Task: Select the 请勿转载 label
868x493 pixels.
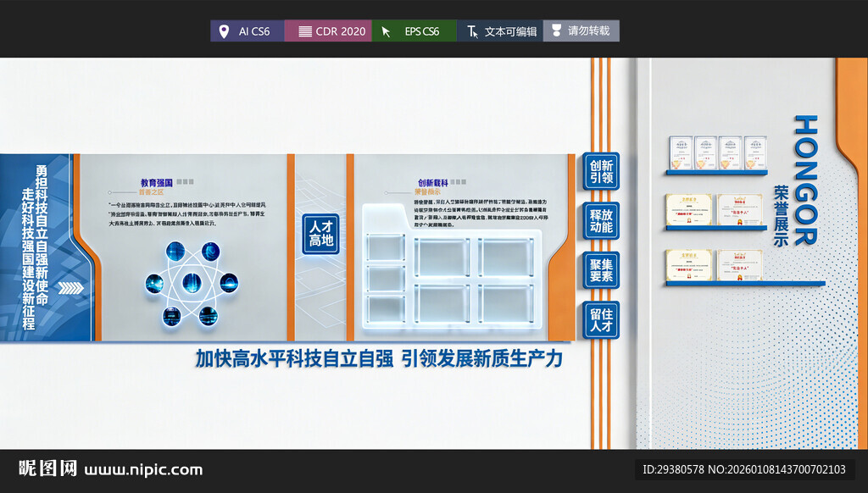Action: [x=588, y=30]
